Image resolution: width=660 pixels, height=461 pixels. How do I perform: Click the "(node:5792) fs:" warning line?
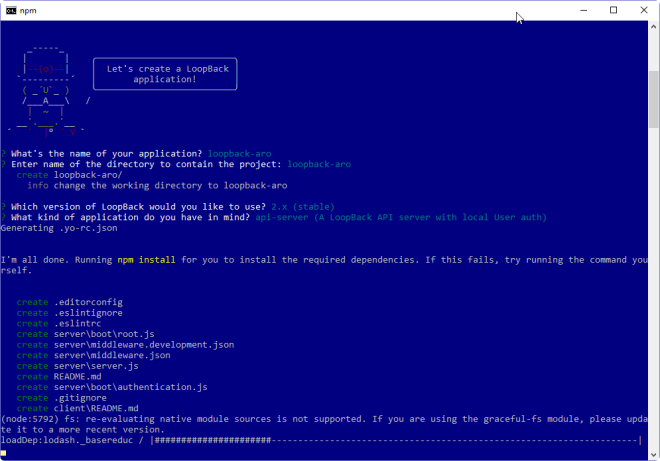pos(324,424)
